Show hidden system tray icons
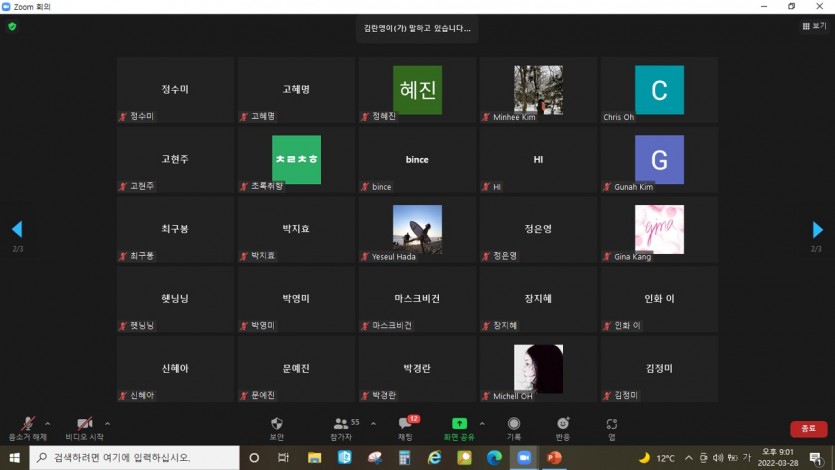The width and height of the screenshot is (835, 470). point(689,458)
